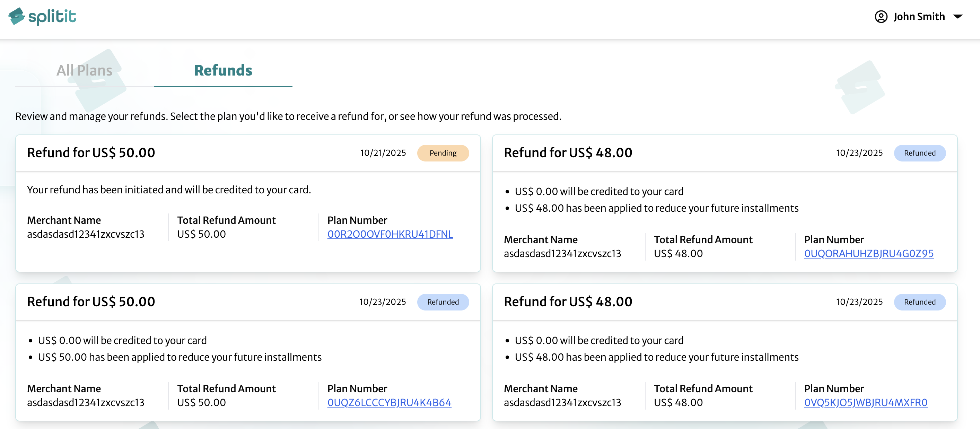
Task: Click the person icon next to John Smith
Action: tap(882, 16)
